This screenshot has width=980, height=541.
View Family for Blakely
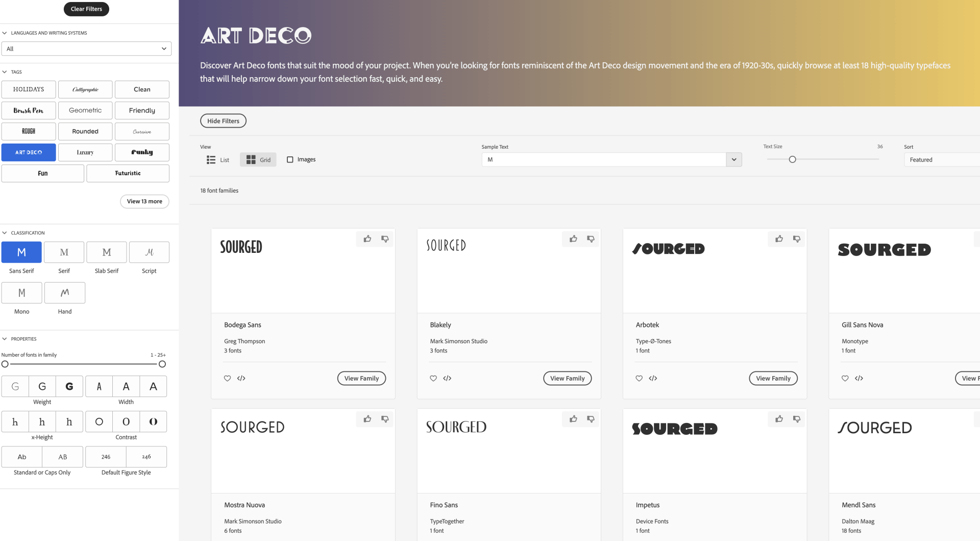click(x=567, y=379)
